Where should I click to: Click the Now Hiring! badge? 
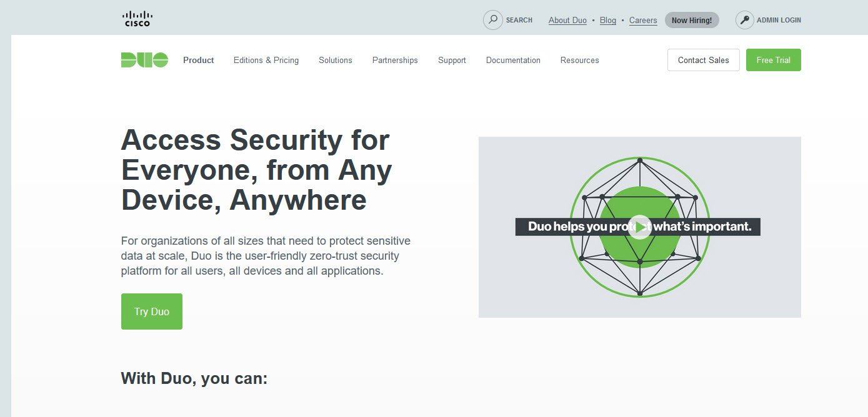tap(692, 20)
